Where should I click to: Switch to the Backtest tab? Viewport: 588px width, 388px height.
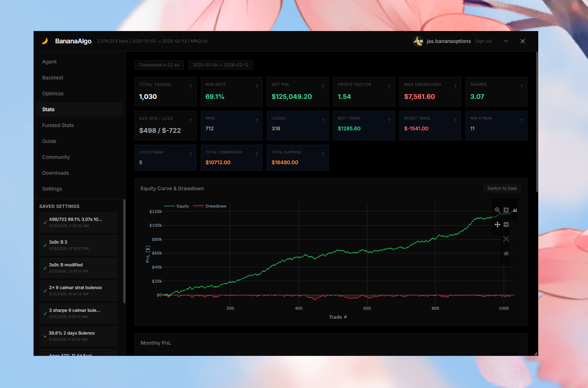[53, 78]
